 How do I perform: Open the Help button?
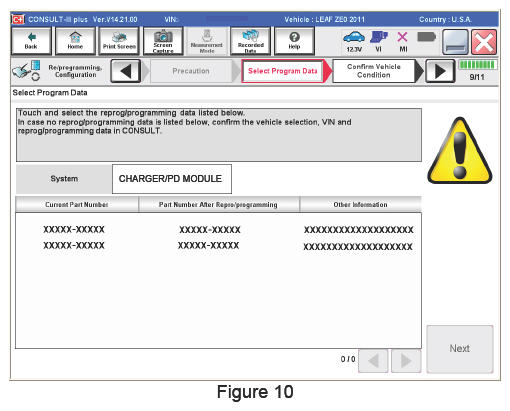pyautogui.click(x=294, y=41)
